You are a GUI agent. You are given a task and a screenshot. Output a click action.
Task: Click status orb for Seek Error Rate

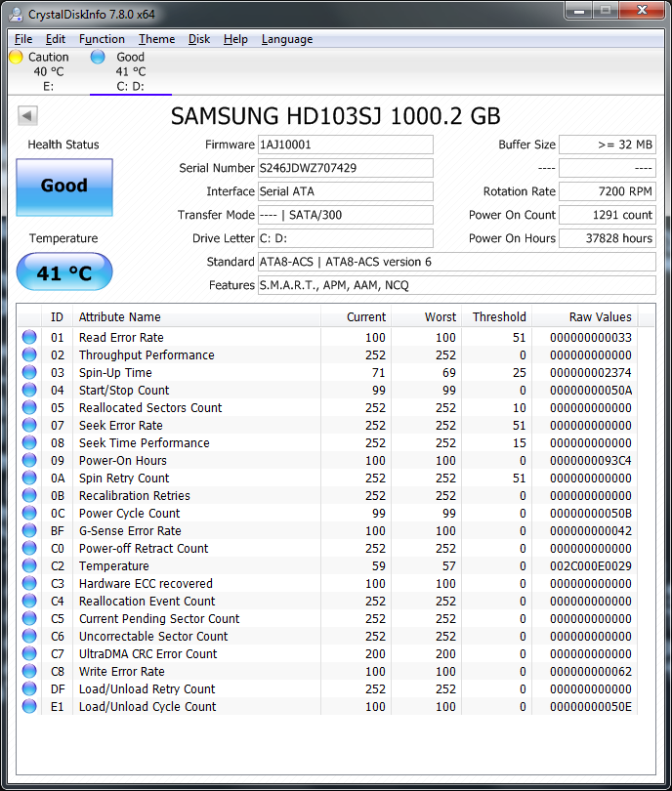point(29,425)
